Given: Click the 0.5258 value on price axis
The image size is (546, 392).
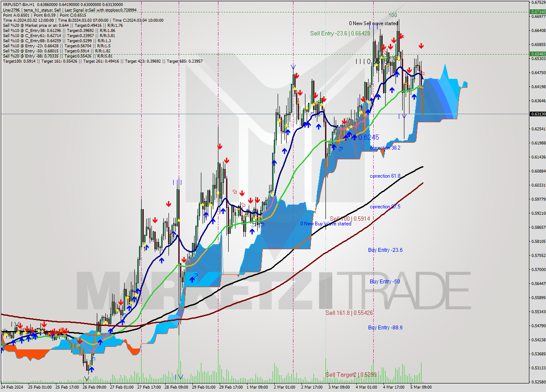Looking at the screenshot, I should point(538,382).
